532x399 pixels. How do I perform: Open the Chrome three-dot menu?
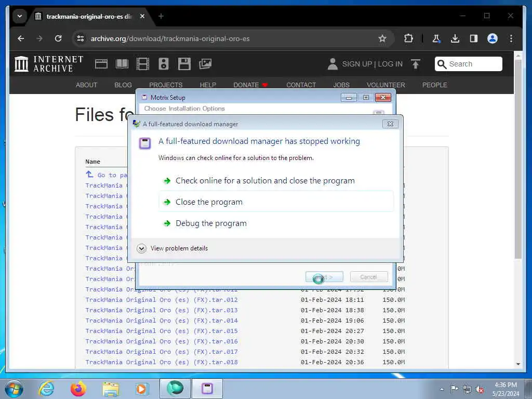(511, 38)
